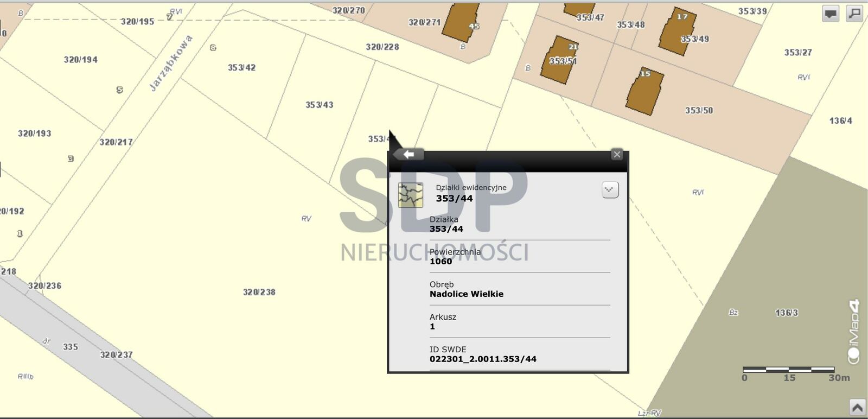Click the Powierzchnia value 1060
The height and width of the screenshot is (419, 868).
coord(441,262)
